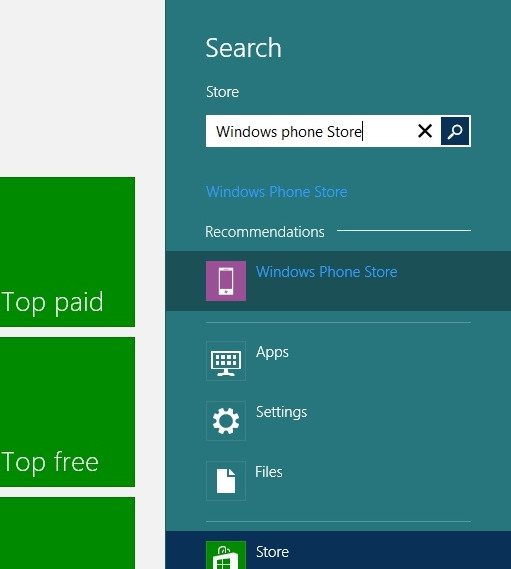Choose the Apps search scope label
511x569 pixels.
(272, 352)
